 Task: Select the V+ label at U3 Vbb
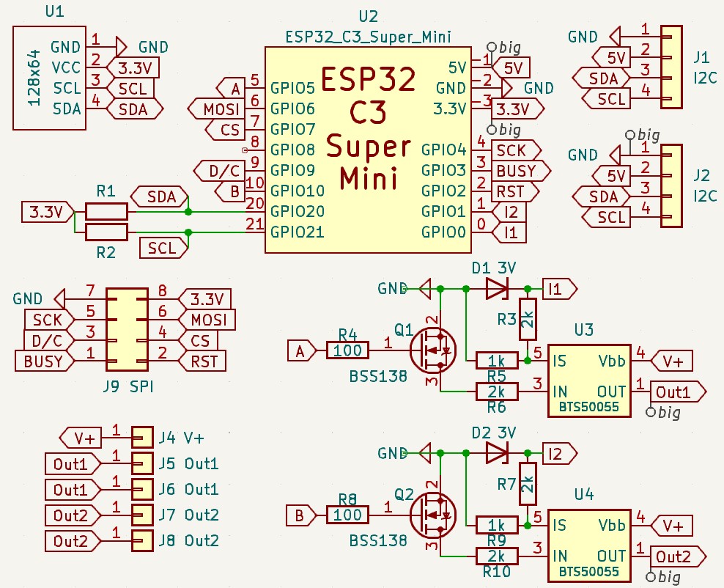(672, 361)
